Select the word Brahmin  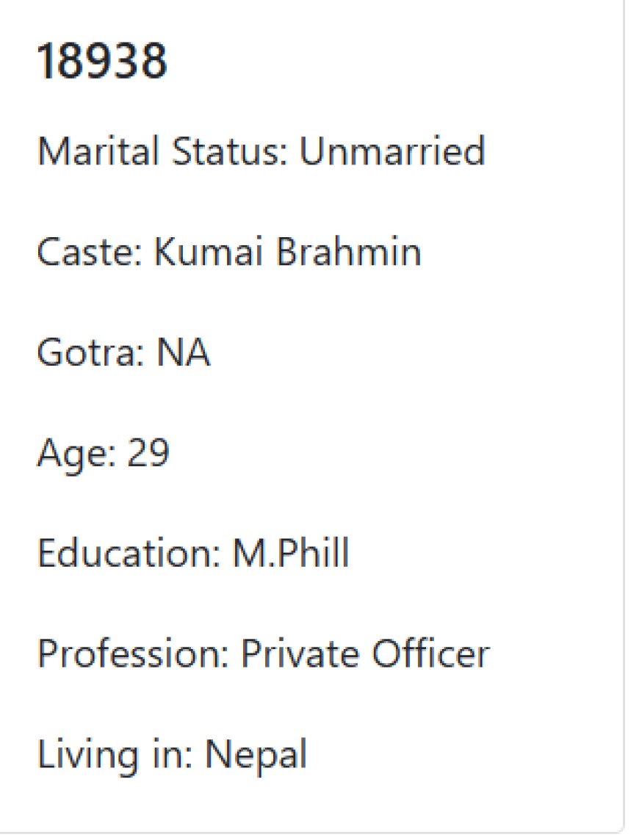point(348,250)
